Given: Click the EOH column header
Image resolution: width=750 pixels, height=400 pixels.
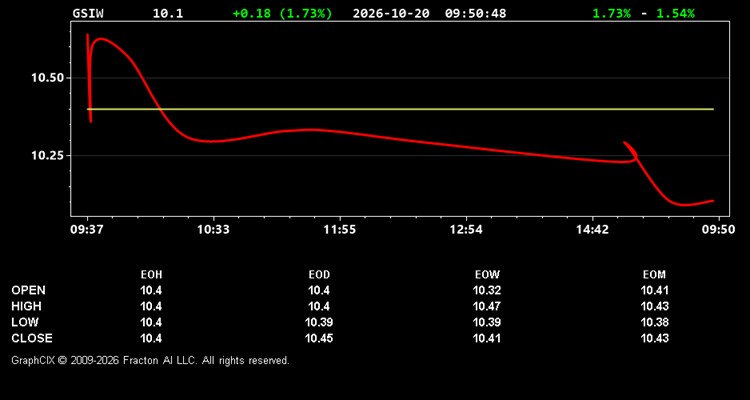Looking at the screenshot, I should (x=151, y=275).
